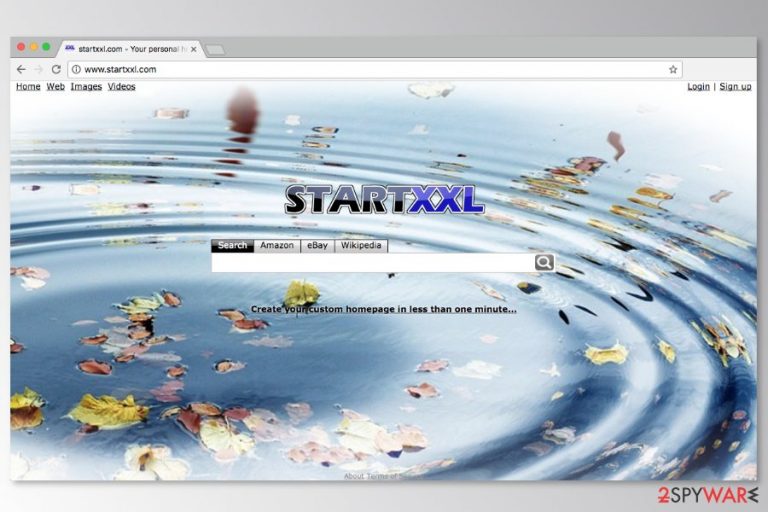Click the green maximize window button
Screen dimensions: 768x512
click(x=46, y=47)
